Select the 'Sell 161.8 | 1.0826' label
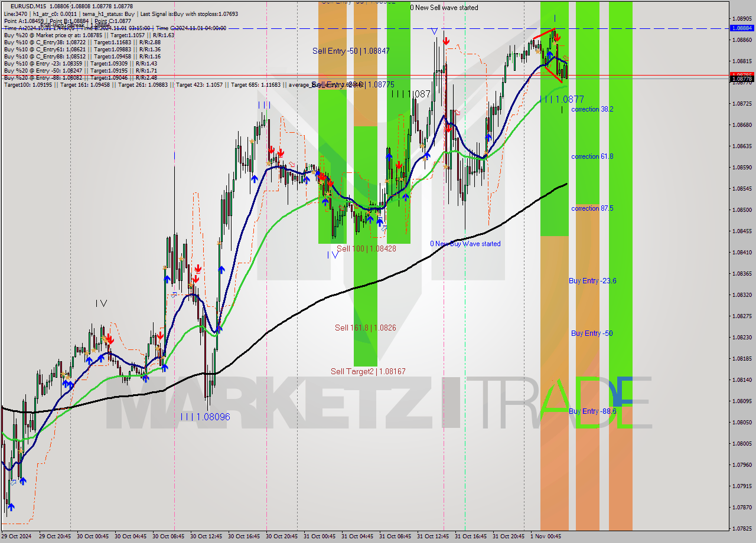 click(x=365, y=328)
